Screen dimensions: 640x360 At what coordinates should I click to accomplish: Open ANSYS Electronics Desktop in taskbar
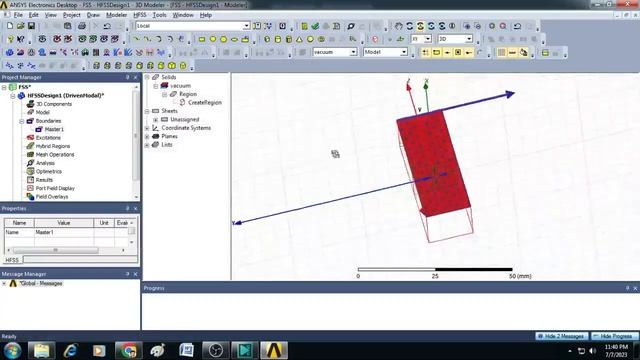point(273,350)
